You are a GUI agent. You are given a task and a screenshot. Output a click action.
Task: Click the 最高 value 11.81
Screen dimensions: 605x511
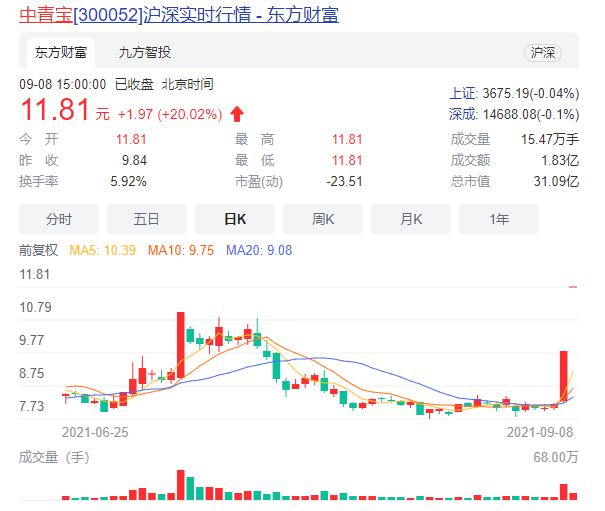pyautogui.click(x=347, y=139)
